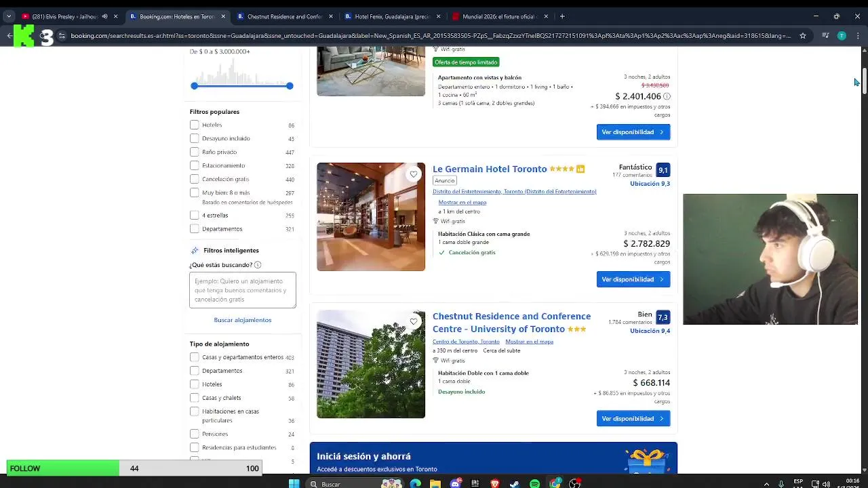
Task: Open File Explorer from the taskbar
Action: click(x=435, y=483)
